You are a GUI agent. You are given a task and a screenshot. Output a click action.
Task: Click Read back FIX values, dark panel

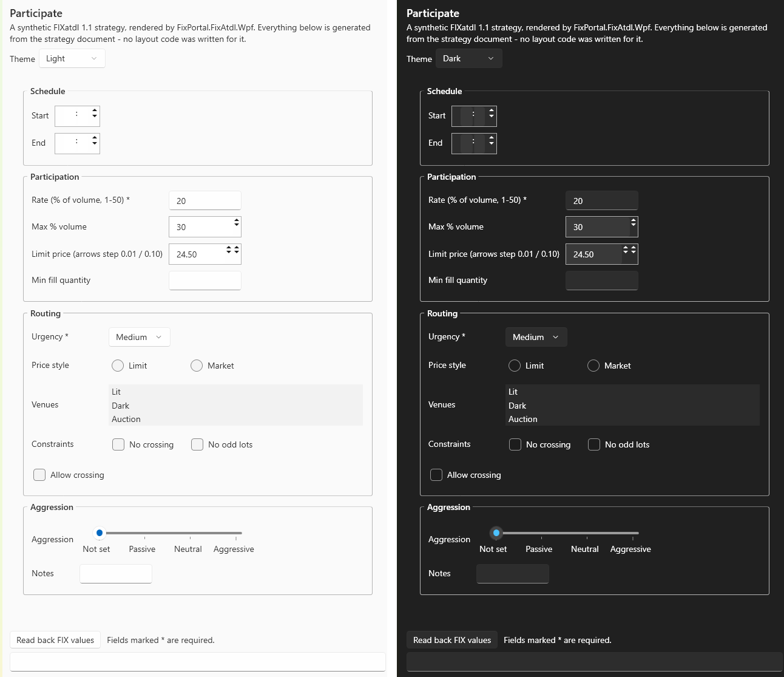click(452, 640)
